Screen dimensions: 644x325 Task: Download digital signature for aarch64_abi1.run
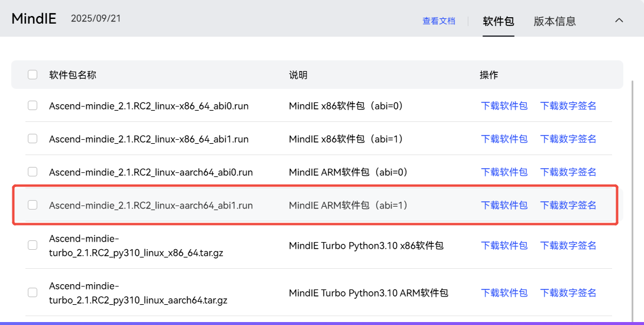568,205
